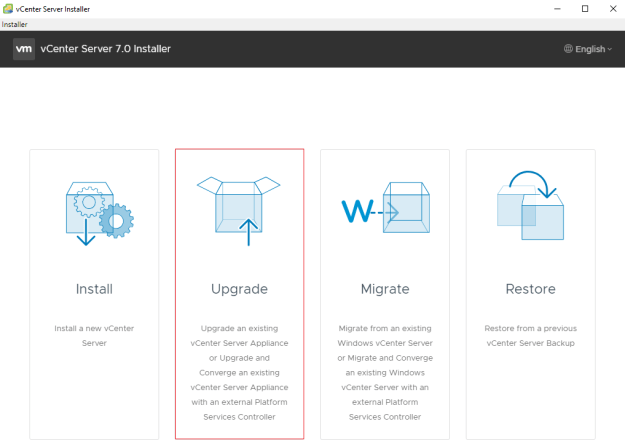Click the Restore overlapping boxes icon

tap(531, 205)
